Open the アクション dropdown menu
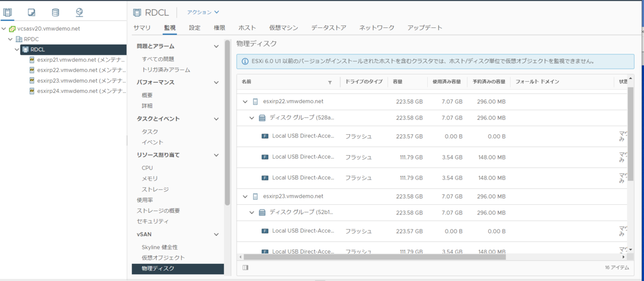The image size is (644, 281). click(x=203, y=12)
